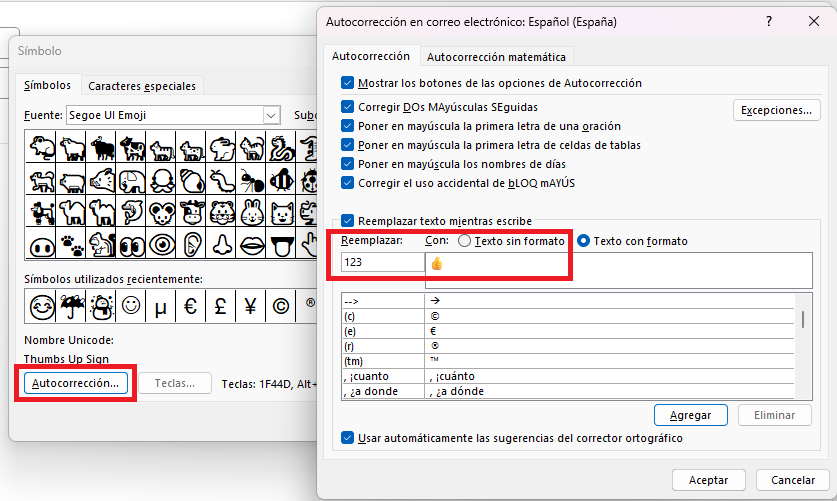Select the ', ¡cuanto' list entry
This screenshot has width=837, height=501.
[x=568, y=376]
